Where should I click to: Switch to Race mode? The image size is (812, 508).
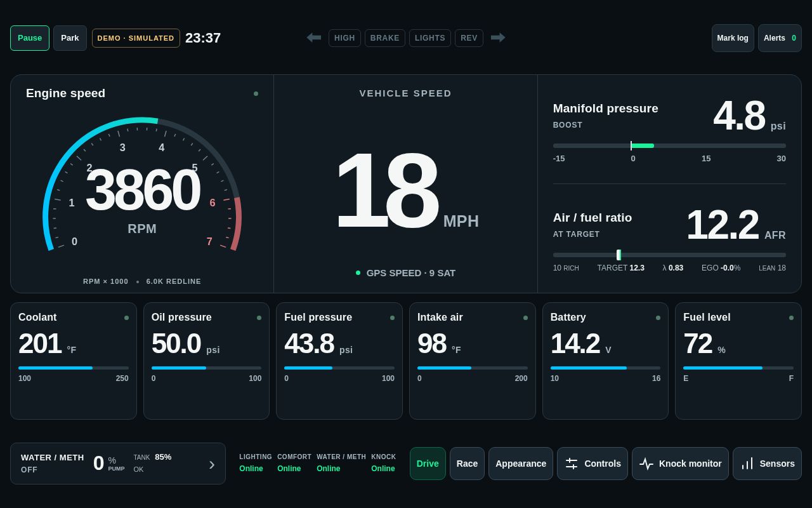pyautogui.click(x=467, y=464)
